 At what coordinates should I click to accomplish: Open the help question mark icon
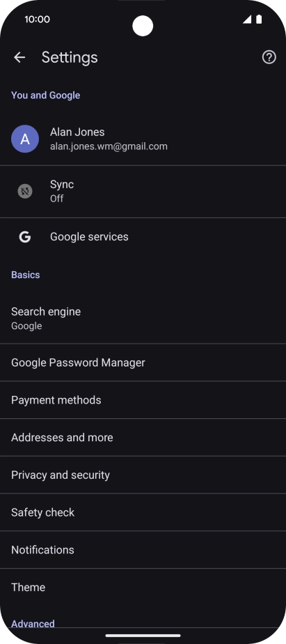click(x=269, y=57)
